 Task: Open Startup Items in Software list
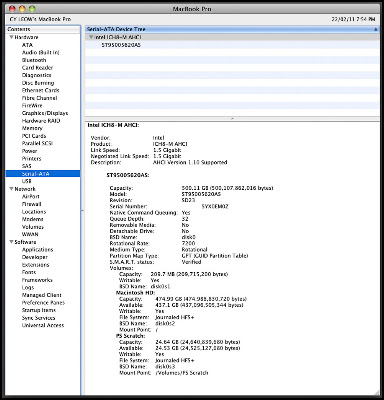[39, 310]
